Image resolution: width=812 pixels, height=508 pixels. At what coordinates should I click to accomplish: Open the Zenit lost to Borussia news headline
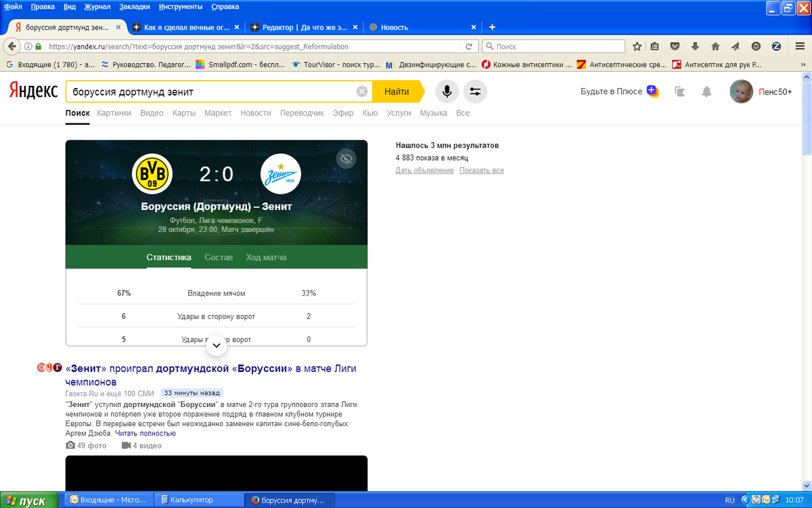coord(211,375)
